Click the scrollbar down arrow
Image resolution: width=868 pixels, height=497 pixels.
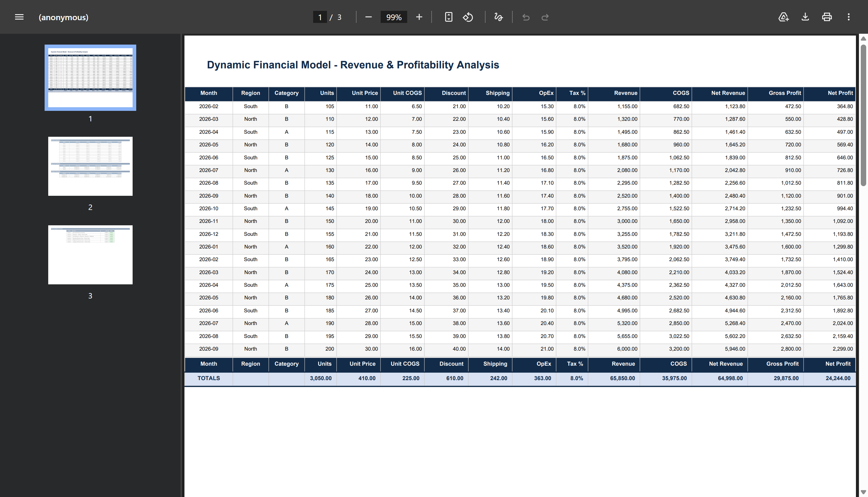[x=863, y=492]
